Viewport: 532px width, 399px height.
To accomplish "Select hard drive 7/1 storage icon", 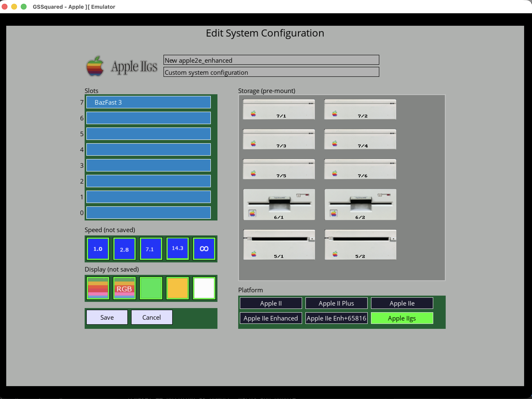I will pyautogui.click(x=279, y=109).
